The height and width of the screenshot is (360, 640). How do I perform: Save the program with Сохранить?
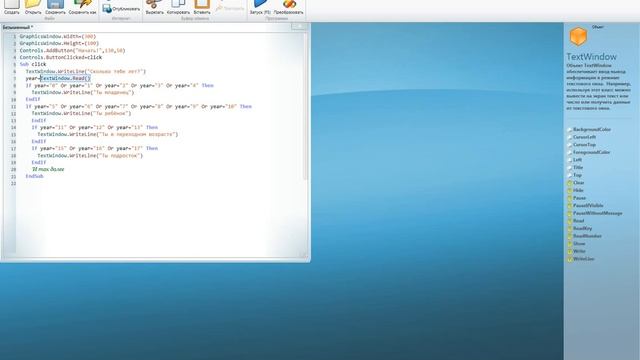coord(55,7)
